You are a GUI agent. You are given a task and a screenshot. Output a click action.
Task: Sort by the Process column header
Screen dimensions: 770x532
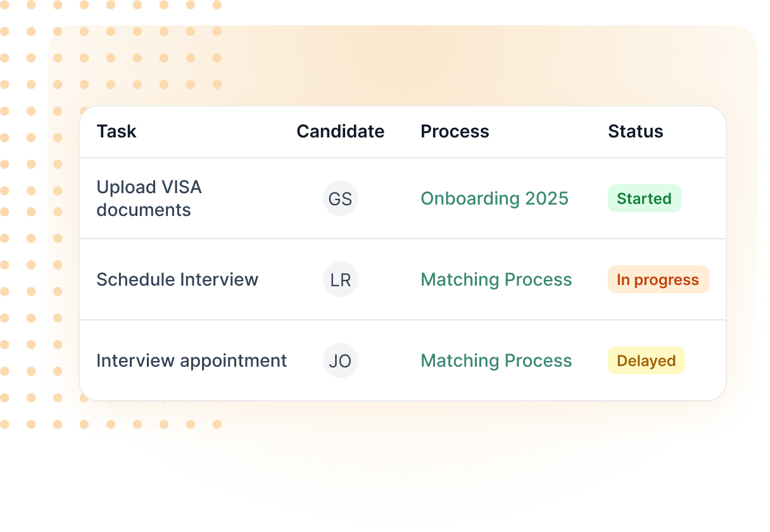(x=455, y=131)
